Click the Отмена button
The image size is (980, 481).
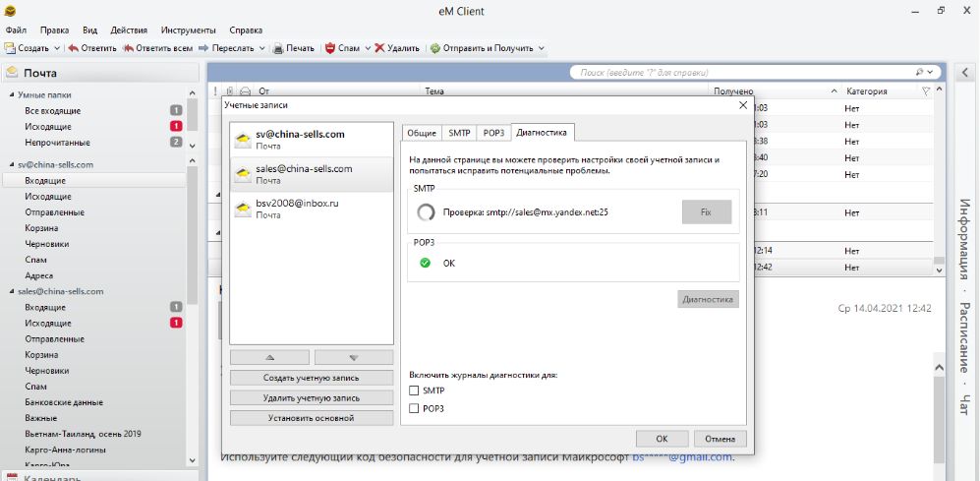coord(720,439)
